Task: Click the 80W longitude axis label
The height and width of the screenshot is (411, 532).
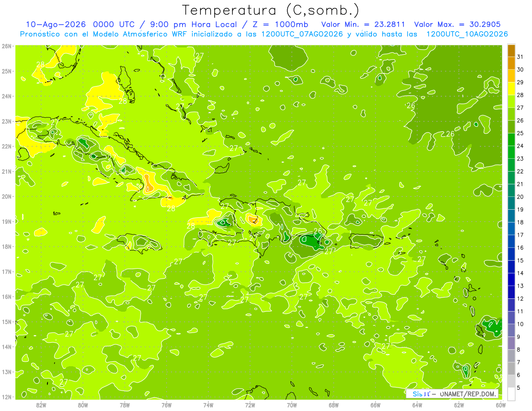Action: coord(83,405)
